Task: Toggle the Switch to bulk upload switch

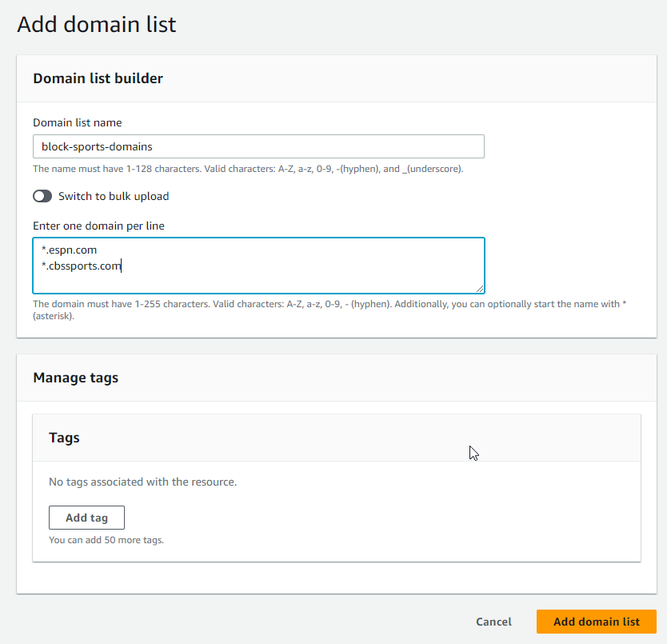Action: click(x=42, y=196)
